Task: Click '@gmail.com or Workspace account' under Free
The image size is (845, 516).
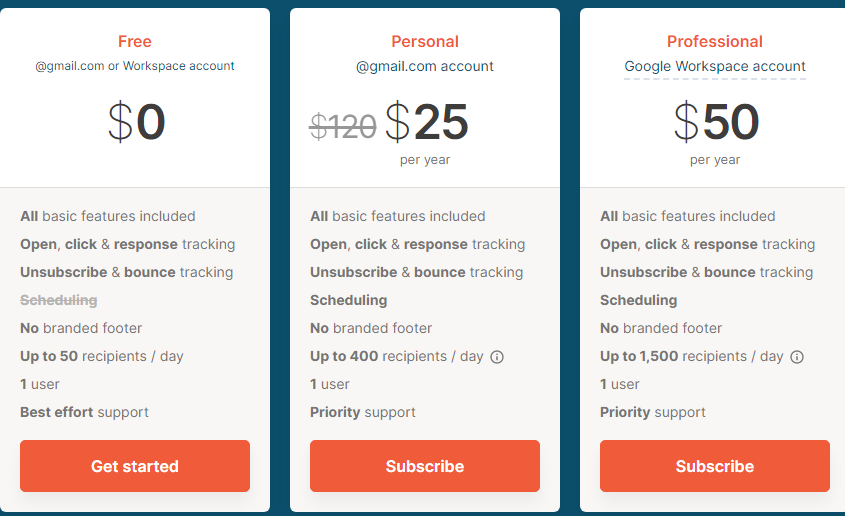Action: (135, 66)
